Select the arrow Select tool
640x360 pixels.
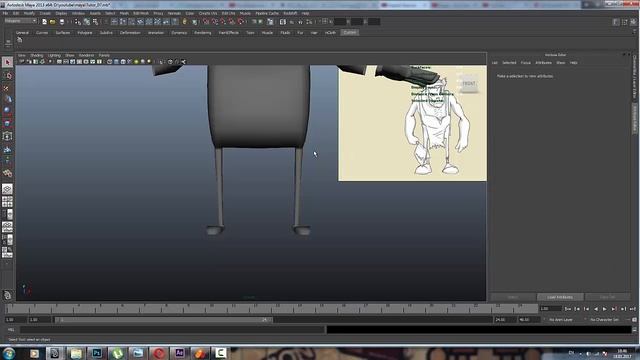pyautogui.click(x=7, y=62)
